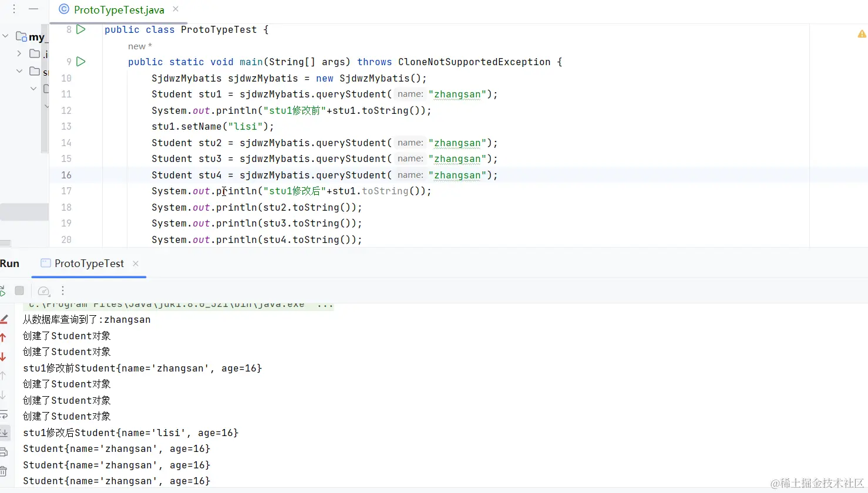868x493 pixels.
Task: Close the ProtoTypeTest run tab
Action: tap(136, 264)
